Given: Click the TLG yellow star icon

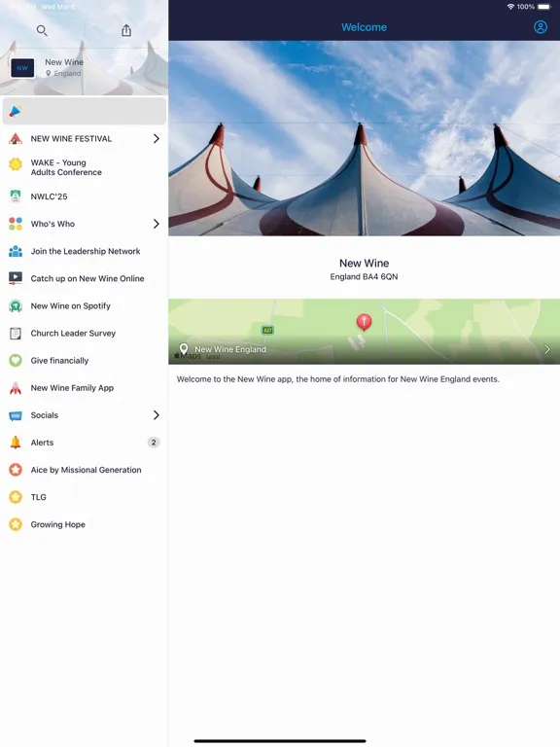Looking at the screenshot, I should 16,497.
